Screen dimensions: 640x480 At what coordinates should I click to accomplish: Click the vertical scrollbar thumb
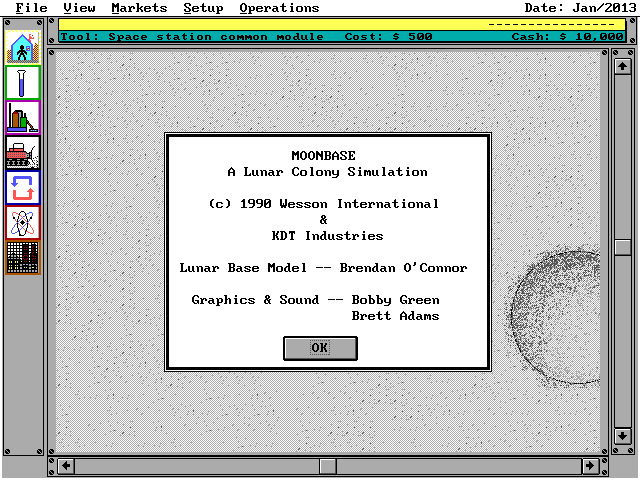[x=622, y=248]
